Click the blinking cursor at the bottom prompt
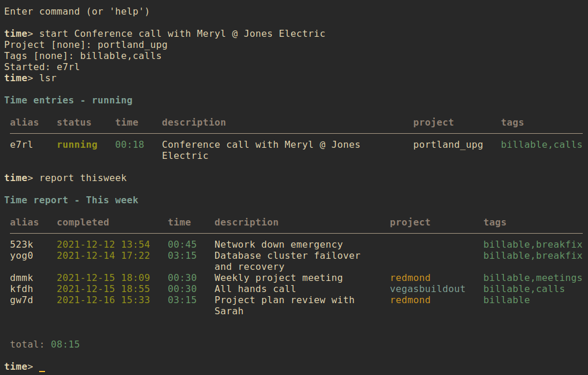The image size is (588, 375). (42, 367)
